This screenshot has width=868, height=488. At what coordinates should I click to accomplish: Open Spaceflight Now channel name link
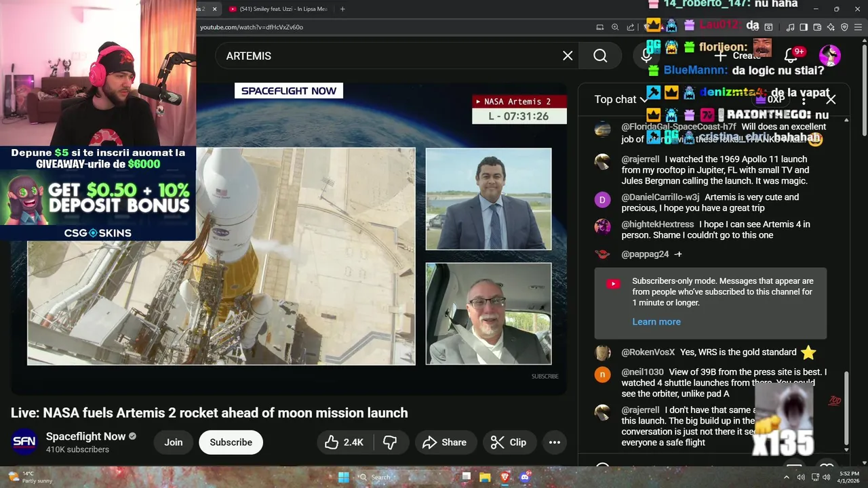pos(85,436)
